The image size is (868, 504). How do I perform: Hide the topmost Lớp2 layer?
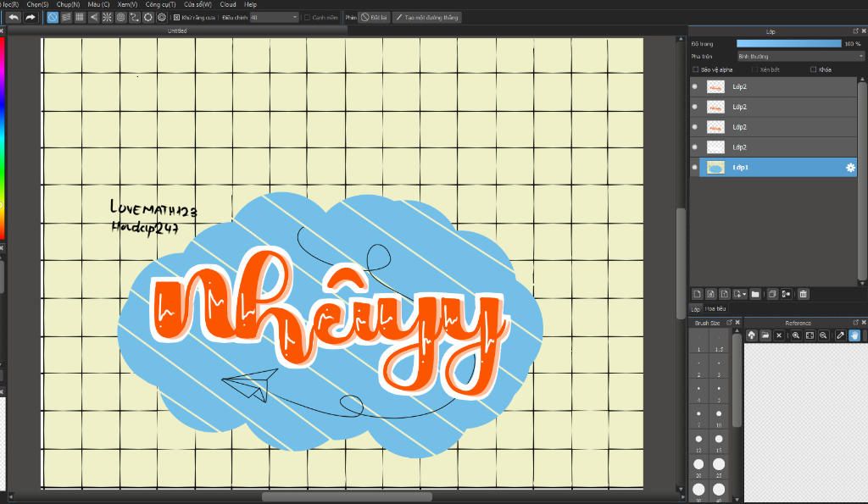(695, 86)
